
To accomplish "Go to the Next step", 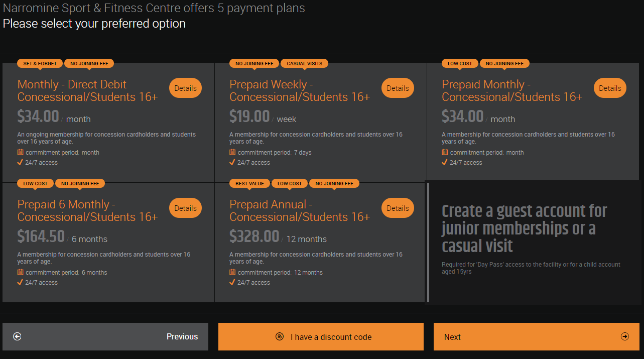I will click(x=537, y=336).
